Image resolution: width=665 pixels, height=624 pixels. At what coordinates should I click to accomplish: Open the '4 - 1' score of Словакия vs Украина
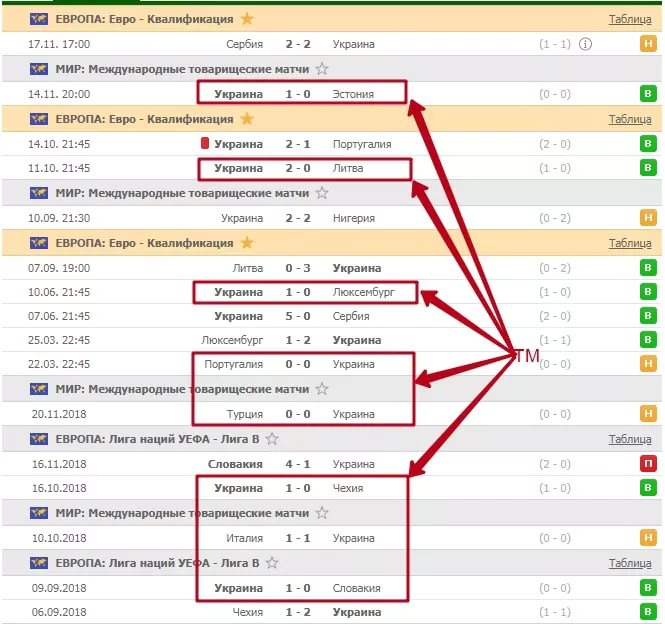click(298, 464)
